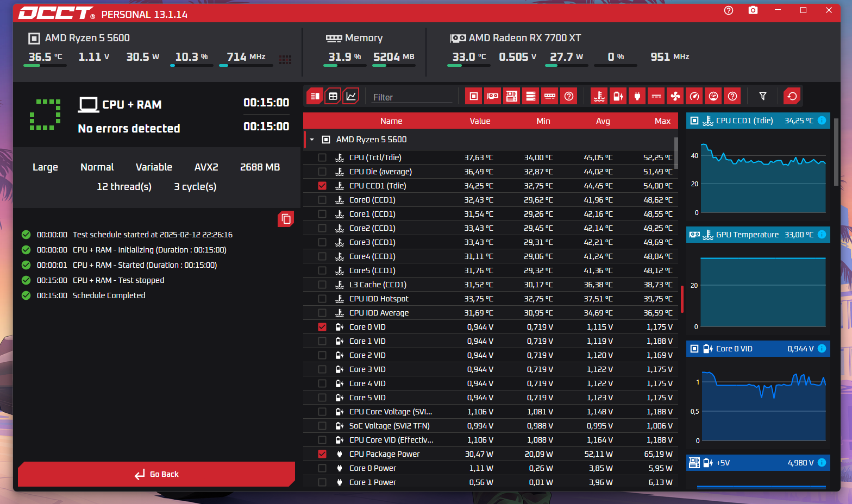This screenshot has width=852, height=504.
Task: Sort the table by the Value column
Action: (480, 121)
